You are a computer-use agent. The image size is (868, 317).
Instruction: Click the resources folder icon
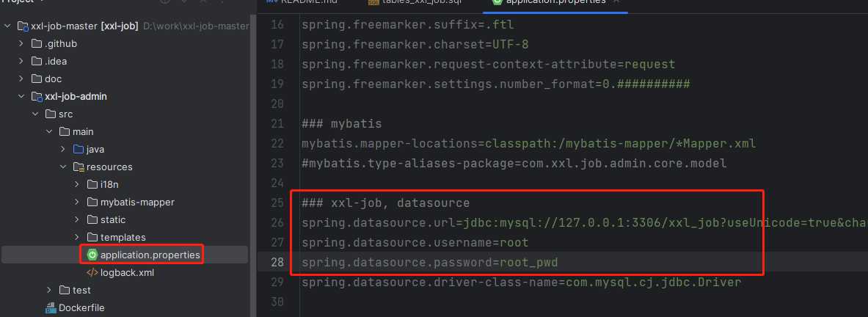click(x=78, y=167)
